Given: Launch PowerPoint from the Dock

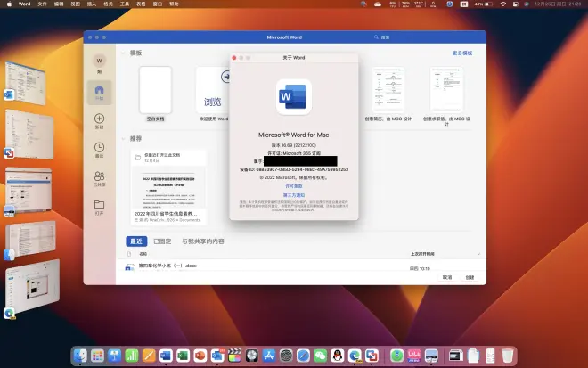Looking at the screenshot, I should tap(200, 356).
